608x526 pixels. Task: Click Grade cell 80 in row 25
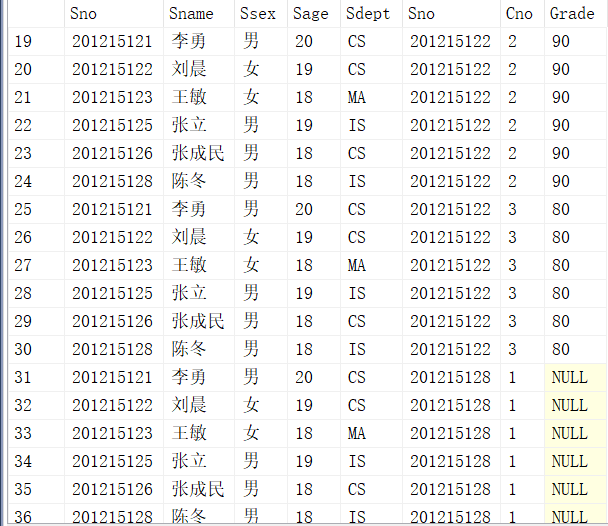[576, 209]
